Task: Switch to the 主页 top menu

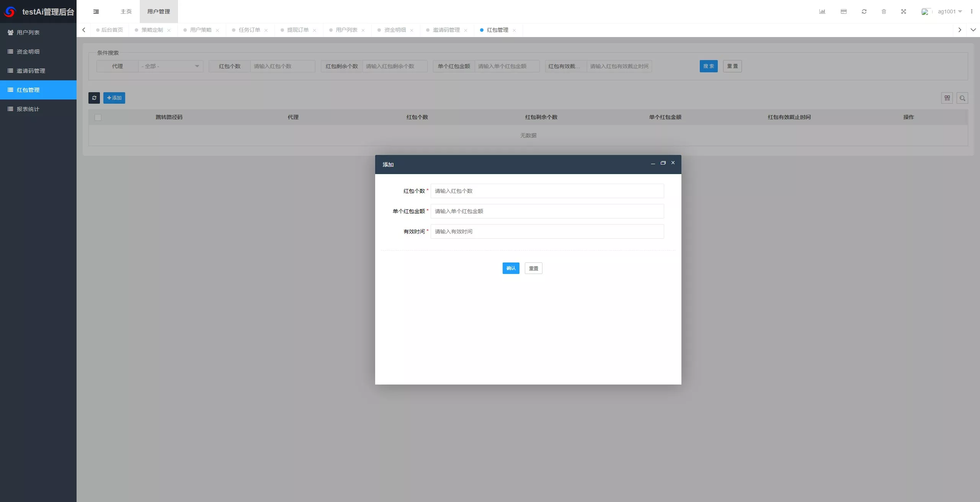Action: (x=126, y=11)
